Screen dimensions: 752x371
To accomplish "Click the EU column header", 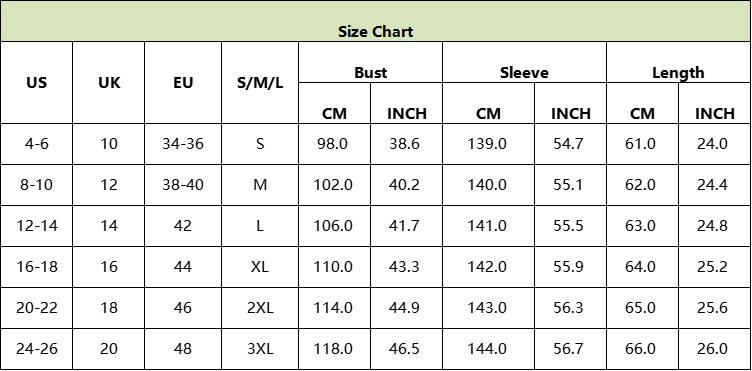I will [x=183, y=82].
